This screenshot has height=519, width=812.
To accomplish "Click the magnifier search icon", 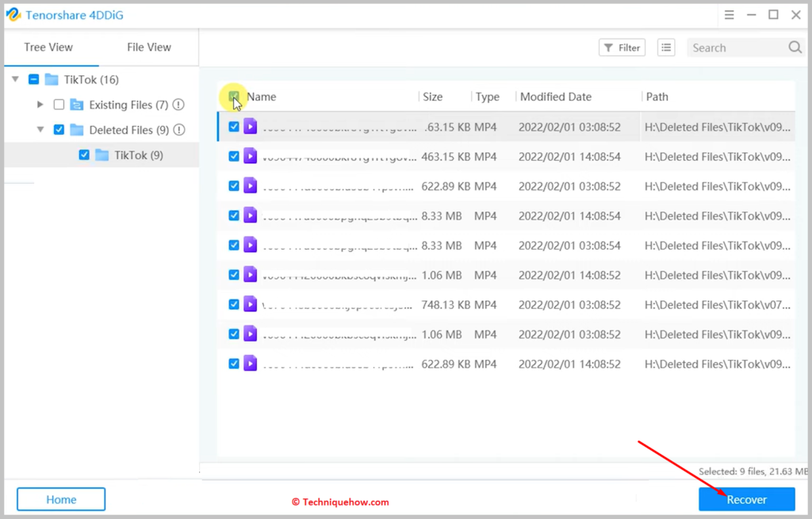I will click(x=795, y=48).
